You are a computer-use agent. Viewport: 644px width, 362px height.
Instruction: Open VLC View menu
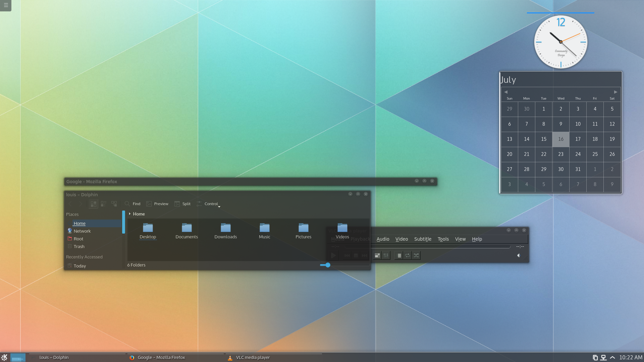coord(460,239)
